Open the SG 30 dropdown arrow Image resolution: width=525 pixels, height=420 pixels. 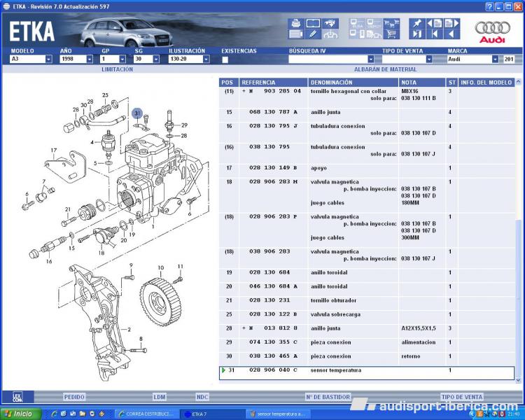click(156, 59)
